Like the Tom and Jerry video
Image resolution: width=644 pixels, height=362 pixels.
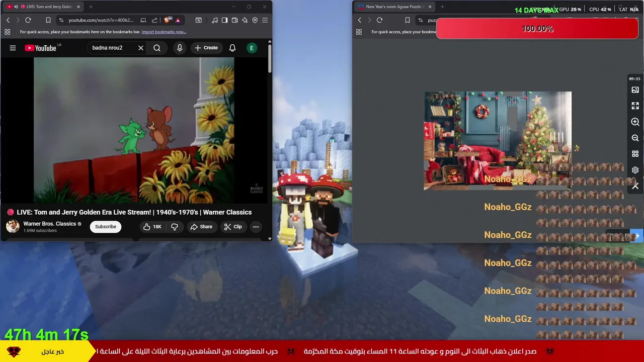pyautogui.click(x=152, y=227)
